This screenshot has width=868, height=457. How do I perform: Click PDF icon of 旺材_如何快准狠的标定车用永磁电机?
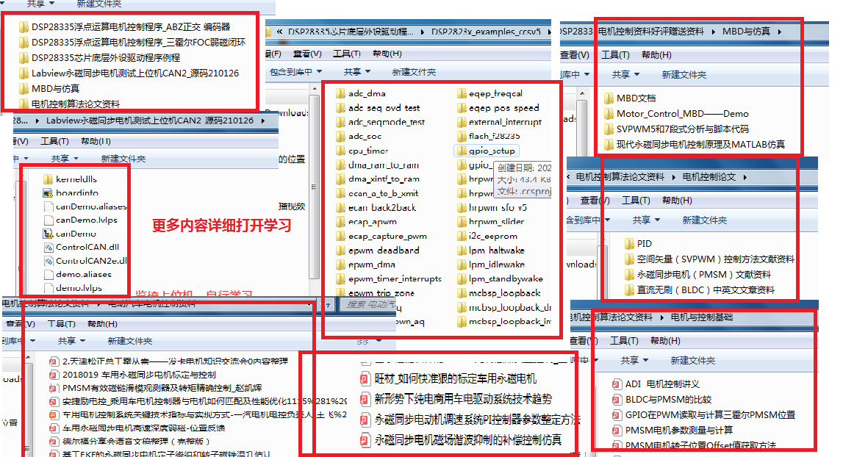pyautogui.click(x=365, y=379)
